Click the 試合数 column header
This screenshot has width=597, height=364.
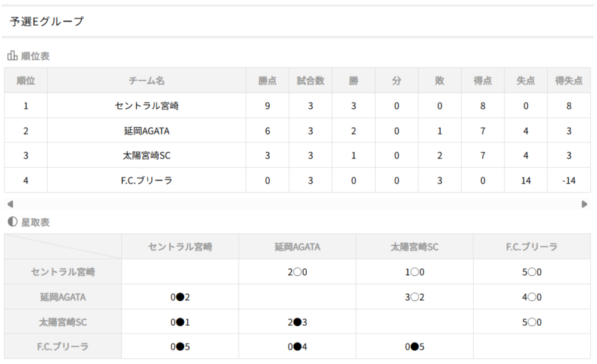(310, 81)
